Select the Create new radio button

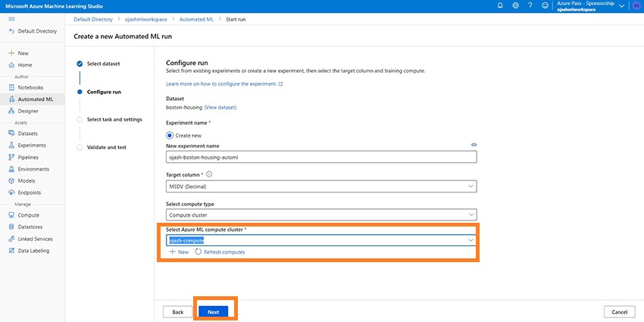[x=170, y=134]
